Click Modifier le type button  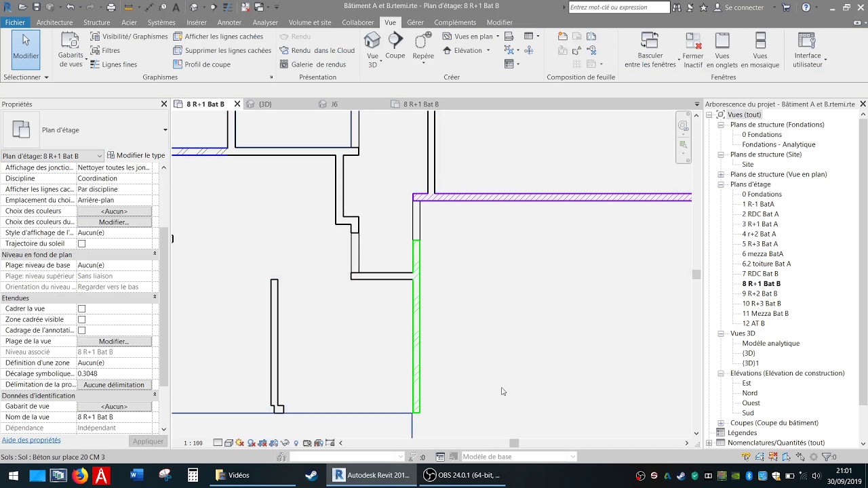pyautogui.click(x=136, y=155)
